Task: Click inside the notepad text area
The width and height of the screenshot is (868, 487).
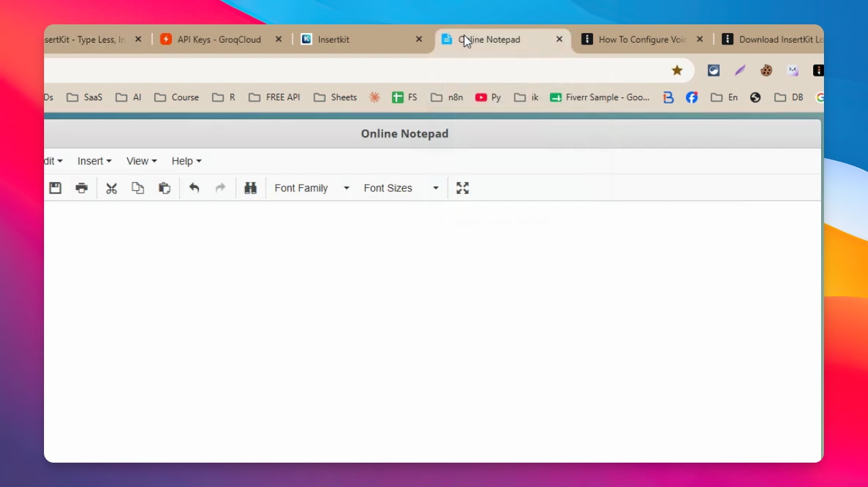Action: (433, 331)
